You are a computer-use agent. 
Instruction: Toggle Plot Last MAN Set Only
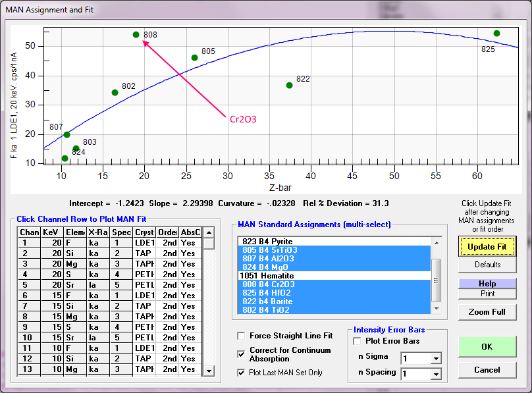coord(241,373)
